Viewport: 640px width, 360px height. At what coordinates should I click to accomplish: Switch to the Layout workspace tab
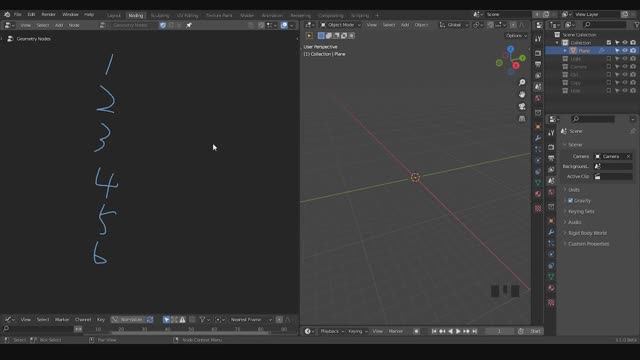point(114,16)
